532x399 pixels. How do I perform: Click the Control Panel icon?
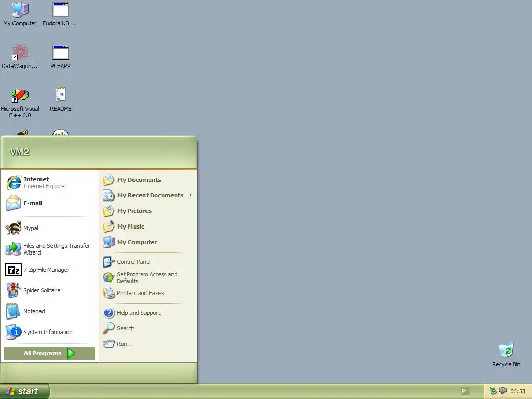109,262
